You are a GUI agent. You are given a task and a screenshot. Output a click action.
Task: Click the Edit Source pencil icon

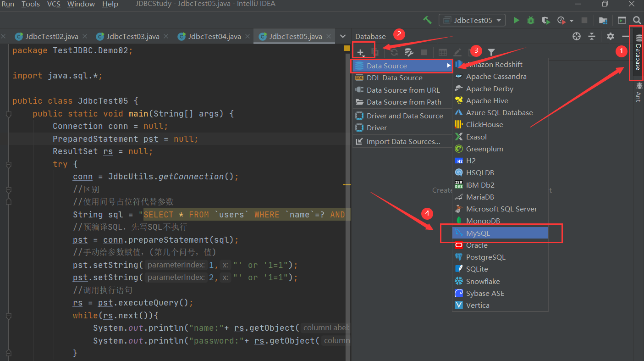[x=457, y=52]
